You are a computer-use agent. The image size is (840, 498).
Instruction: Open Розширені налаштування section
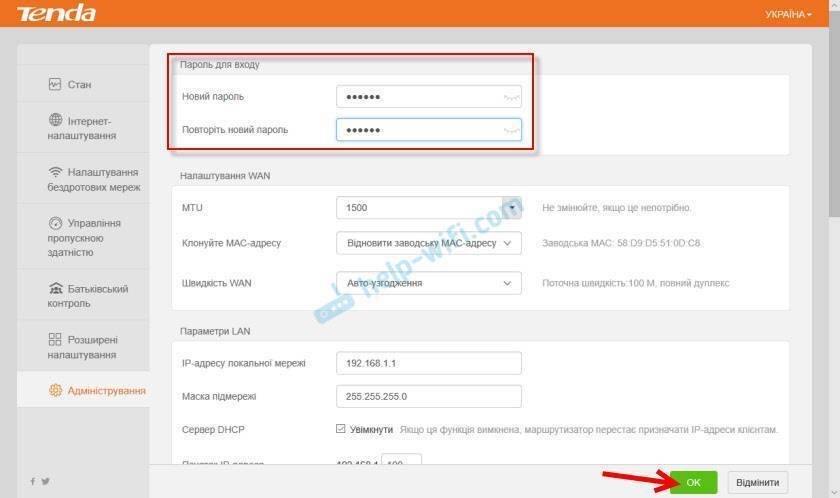pos(82,348)
